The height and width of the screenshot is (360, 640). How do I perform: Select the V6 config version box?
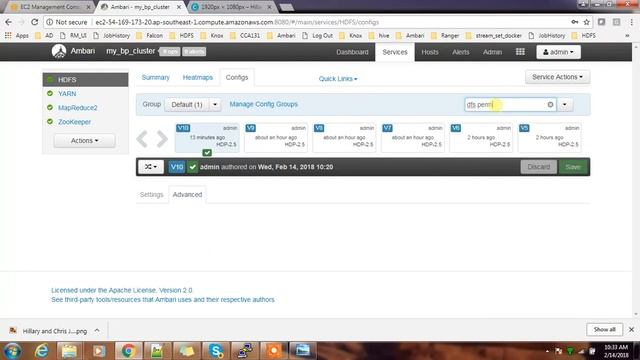coord(481,138)
